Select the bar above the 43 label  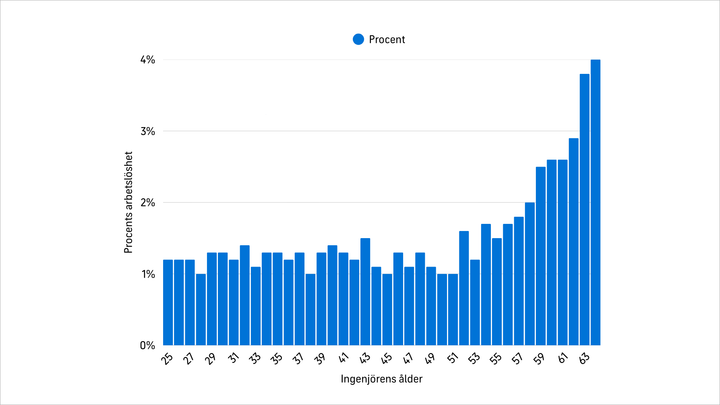pyautogui.click(x=365, y=291)
